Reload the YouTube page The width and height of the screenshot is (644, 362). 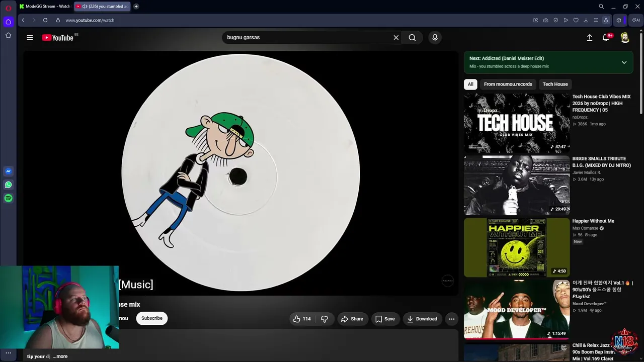[x=45, y=20]
